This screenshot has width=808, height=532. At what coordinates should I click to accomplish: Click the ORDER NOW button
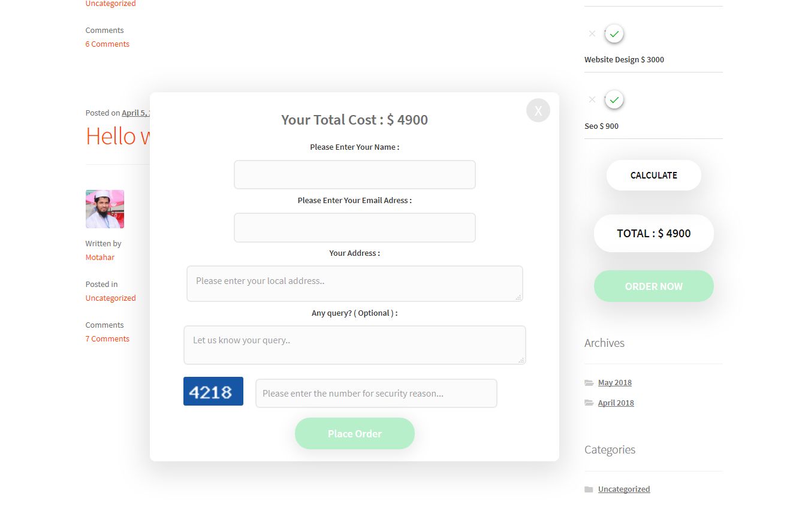(x=654, y=286)
